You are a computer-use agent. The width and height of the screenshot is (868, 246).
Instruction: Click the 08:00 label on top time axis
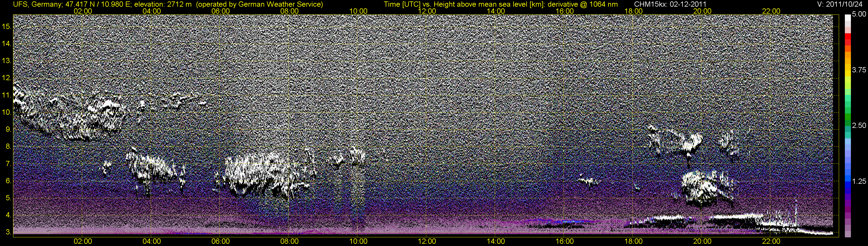(x=289, y=11)
